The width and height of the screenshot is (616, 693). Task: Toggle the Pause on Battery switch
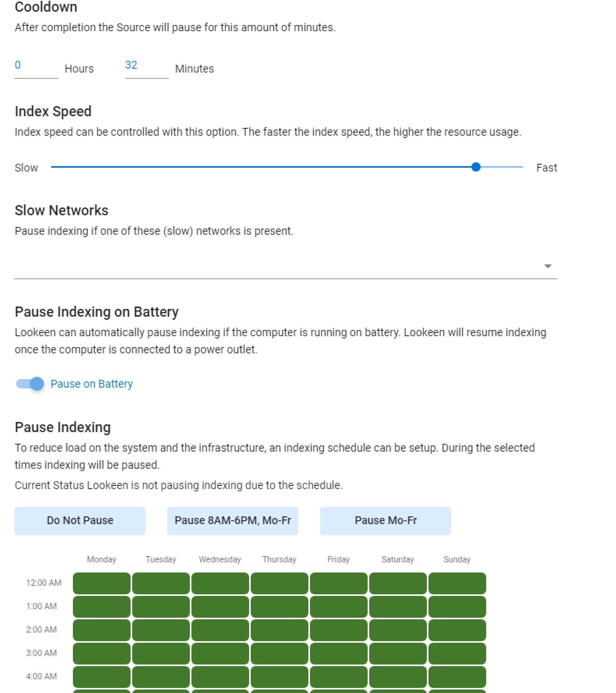click(x=30, y=384)
